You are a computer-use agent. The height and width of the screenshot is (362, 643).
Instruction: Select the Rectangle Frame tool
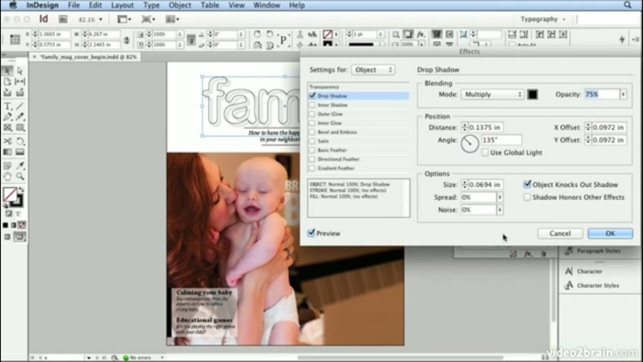[x=7, y=127]
